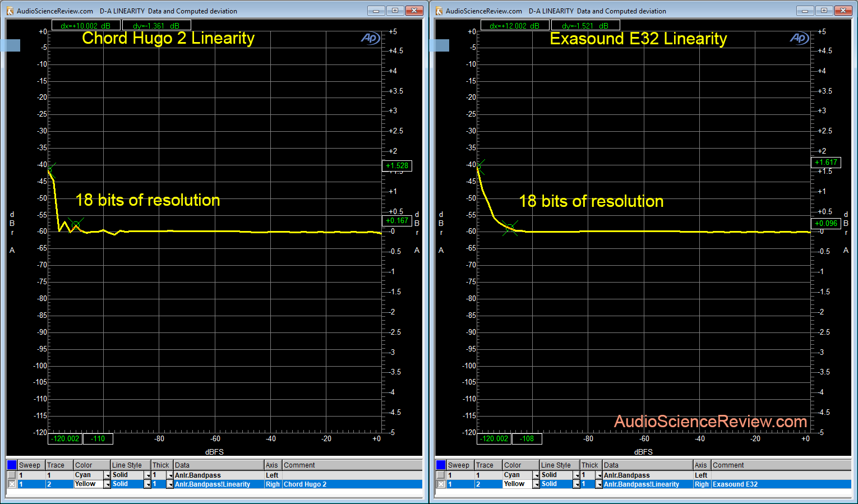Select the Exasound E32 comment cell

781,484
